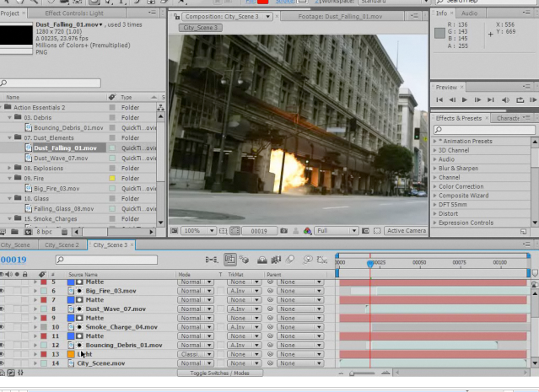Open the composition mini-flowchart icon in timeline
539x392 pixels.
tap(211, 260)
